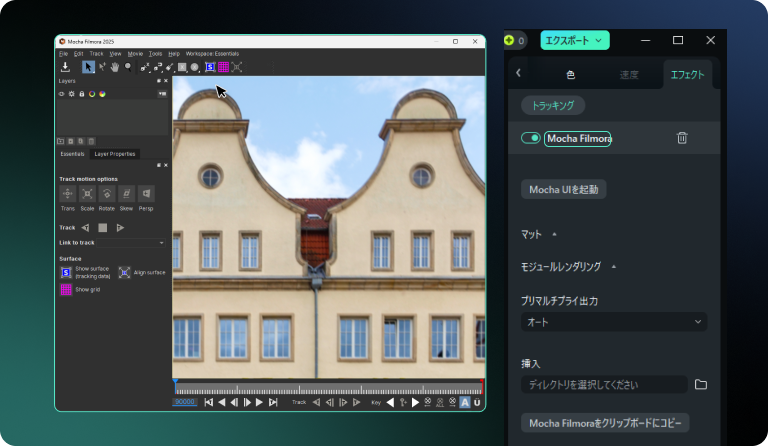Click the new group folder icon under Layers
The width and height of the screenshot is (768, 446).
click(x=61, y=141)
